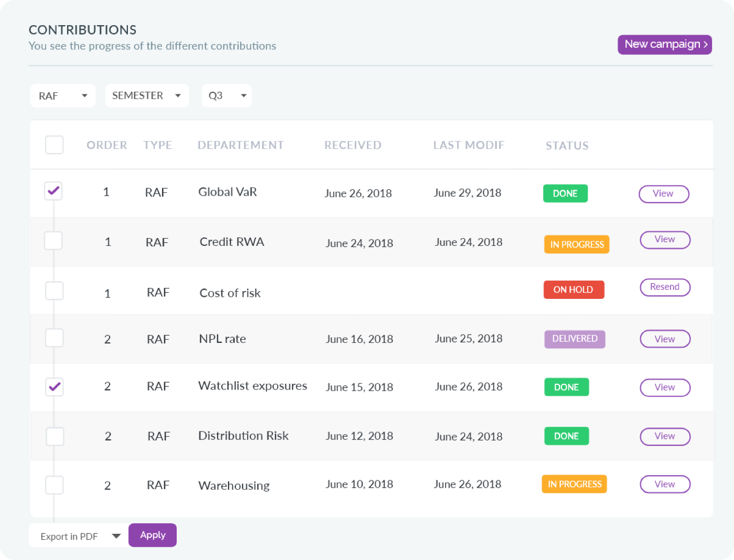Click the LAST MODIF column header
Image resolution: width=734 pixels, height=560 pixels.
[469, 145]
